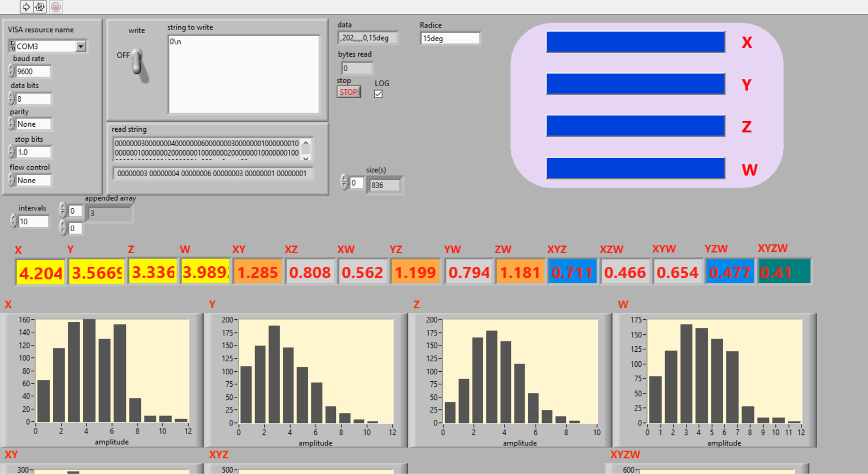Click inside the string to write box
The height and width of the screenshot is (474, 868).
point(243,74)
